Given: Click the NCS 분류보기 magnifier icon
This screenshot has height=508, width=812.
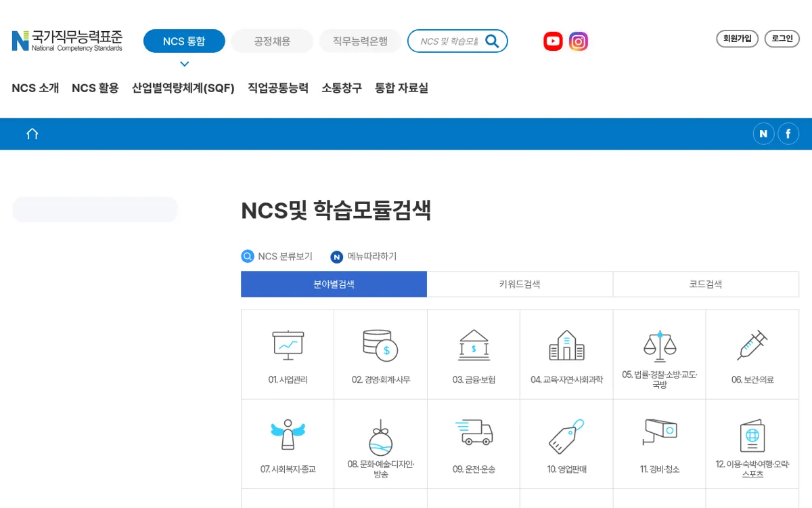Looking at the screenshot, I should [248, 257].
